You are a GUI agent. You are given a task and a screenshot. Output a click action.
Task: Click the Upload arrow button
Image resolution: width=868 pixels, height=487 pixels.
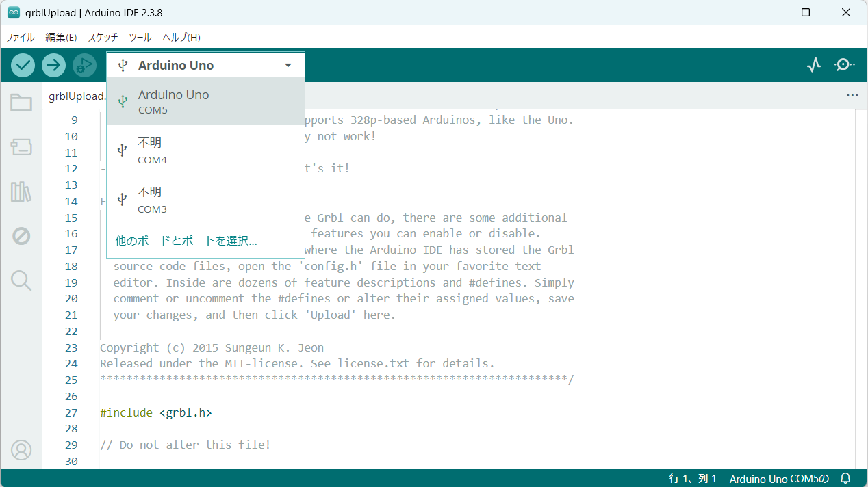pyautogui.click(x=53, y=65)
